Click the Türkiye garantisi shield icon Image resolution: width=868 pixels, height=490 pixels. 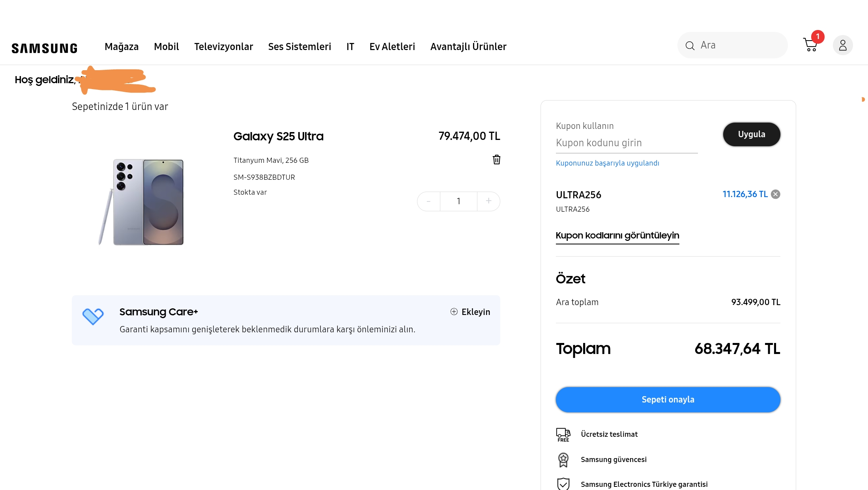pos(563,484)
